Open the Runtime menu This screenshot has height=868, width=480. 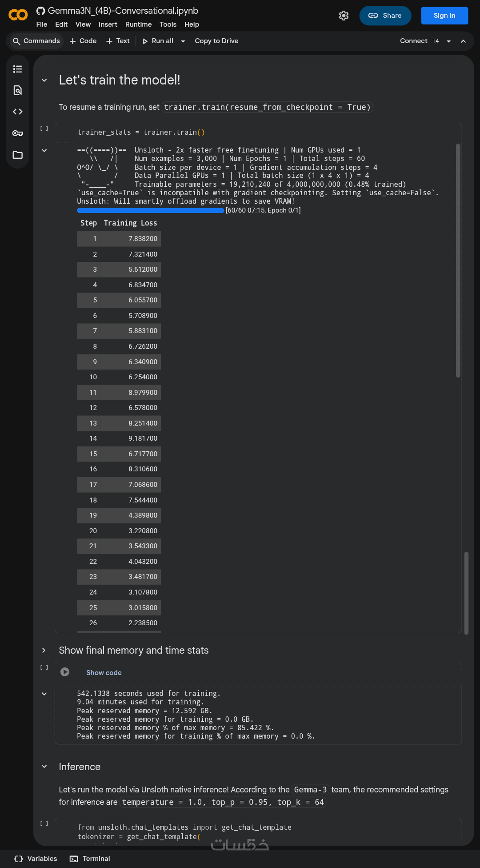[138, 24]
